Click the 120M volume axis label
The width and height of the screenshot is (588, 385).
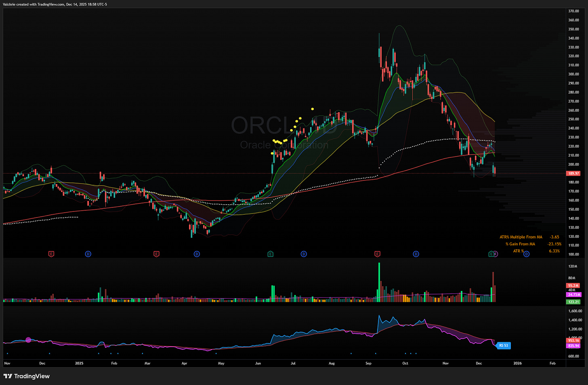coord(572,266)
